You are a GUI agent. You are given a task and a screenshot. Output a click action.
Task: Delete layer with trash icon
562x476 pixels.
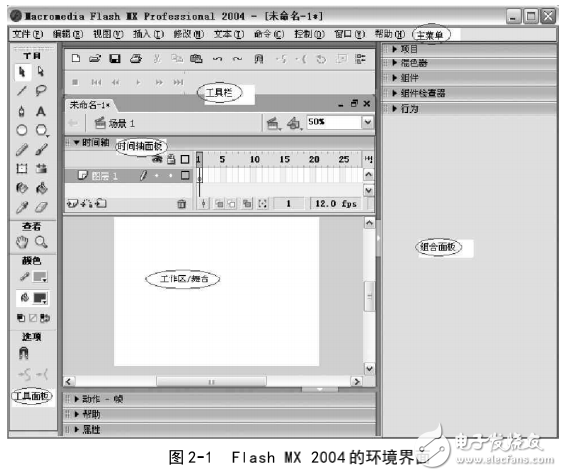182,204
